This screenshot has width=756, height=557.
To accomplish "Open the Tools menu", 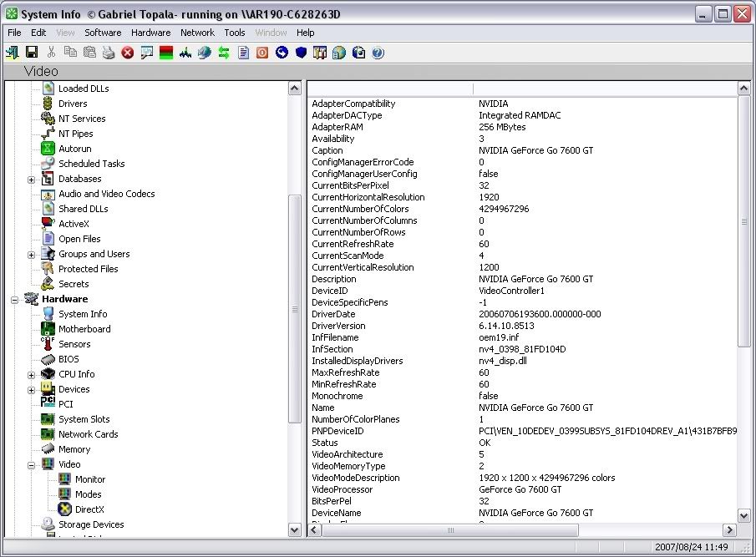I will 235,33.
